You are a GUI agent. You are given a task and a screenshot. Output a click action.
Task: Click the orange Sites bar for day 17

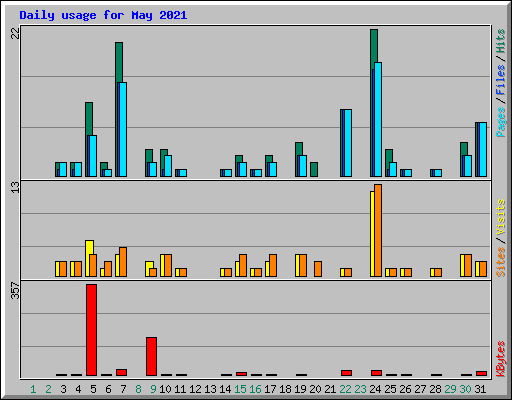[273, 265]
